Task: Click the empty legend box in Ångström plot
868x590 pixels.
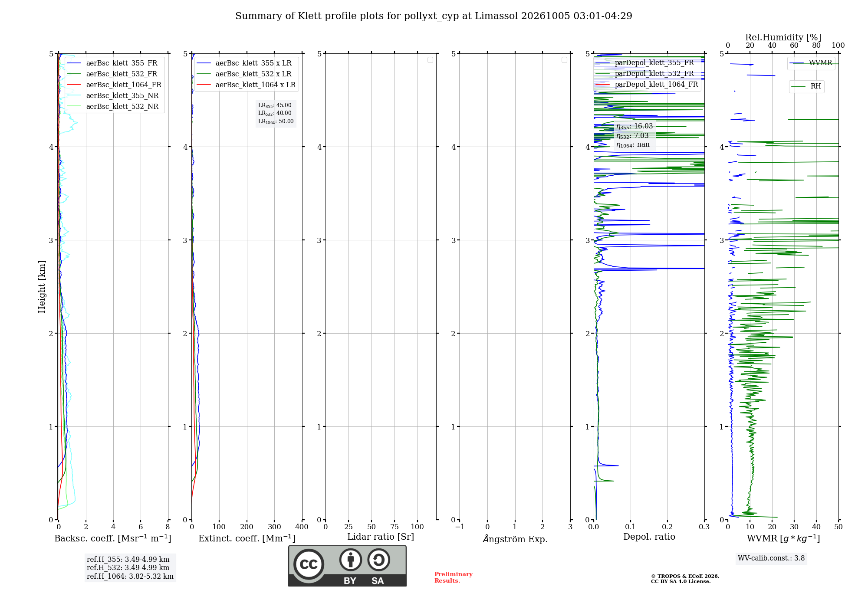Action: point(564,60)
